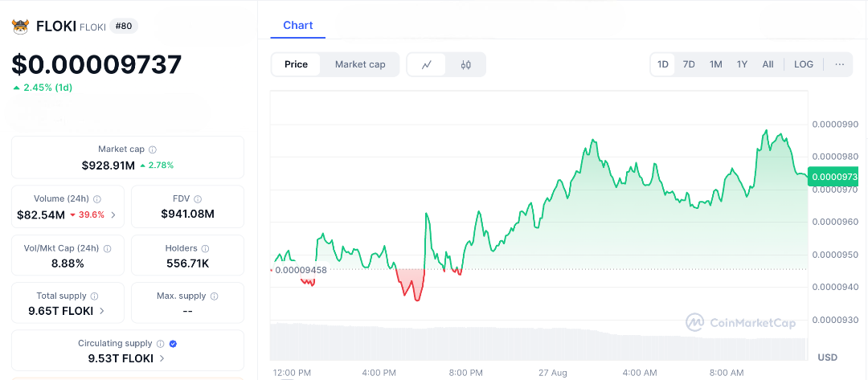This screenshot has height=380, width=868.
Task: Switch to line chart view icon
Action: coord(428,65)
